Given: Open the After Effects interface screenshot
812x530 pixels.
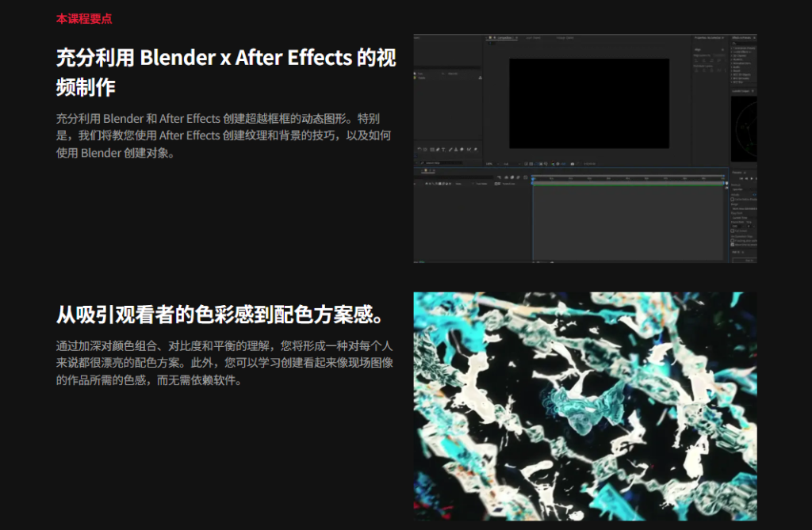Looking at the screenshot, I should (585, 149).
